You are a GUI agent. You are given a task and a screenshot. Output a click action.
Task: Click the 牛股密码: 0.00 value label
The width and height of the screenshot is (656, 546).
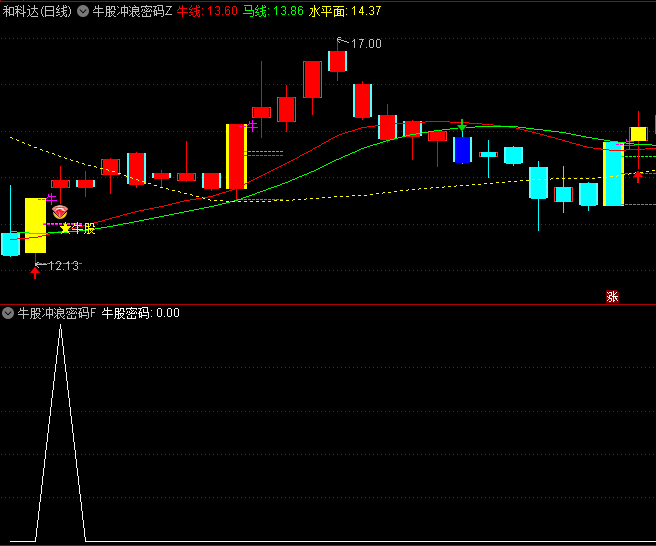point(141,313)
